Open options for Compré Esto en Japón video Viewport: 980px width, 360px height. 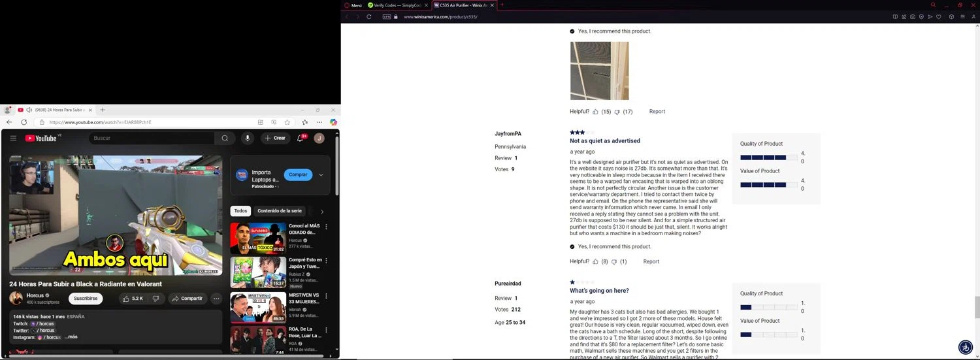tap(327, 261)
